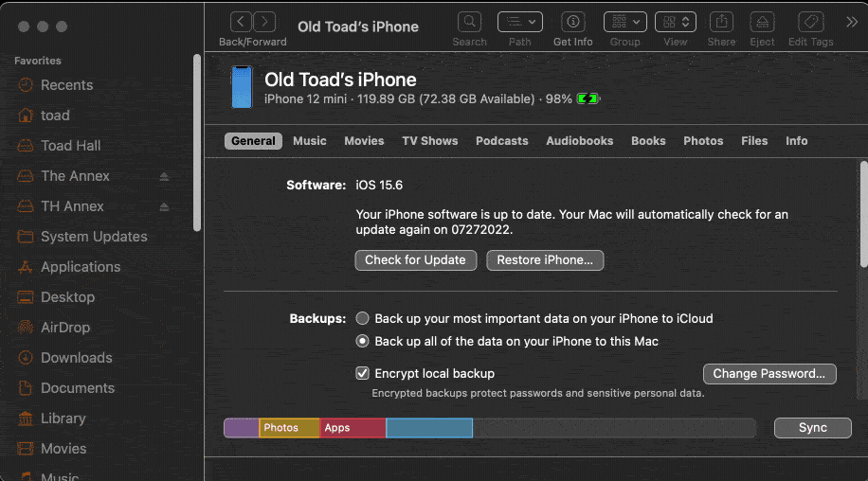Open the toad home folder in the sidebar
Image resolution: width=868 pixels, height=481 pixels.
point(55,116)
